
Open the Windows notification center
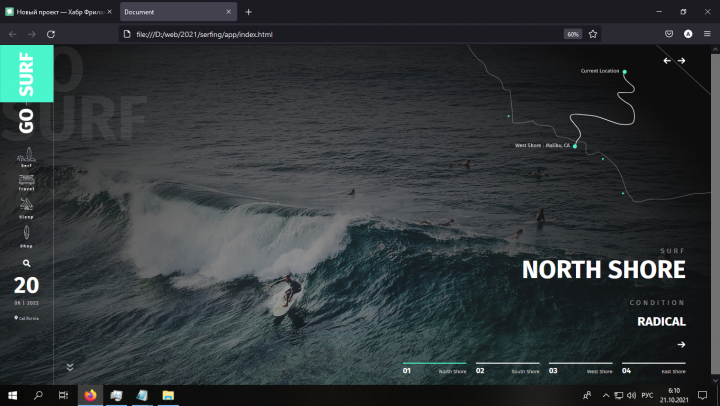pos(703,395)
